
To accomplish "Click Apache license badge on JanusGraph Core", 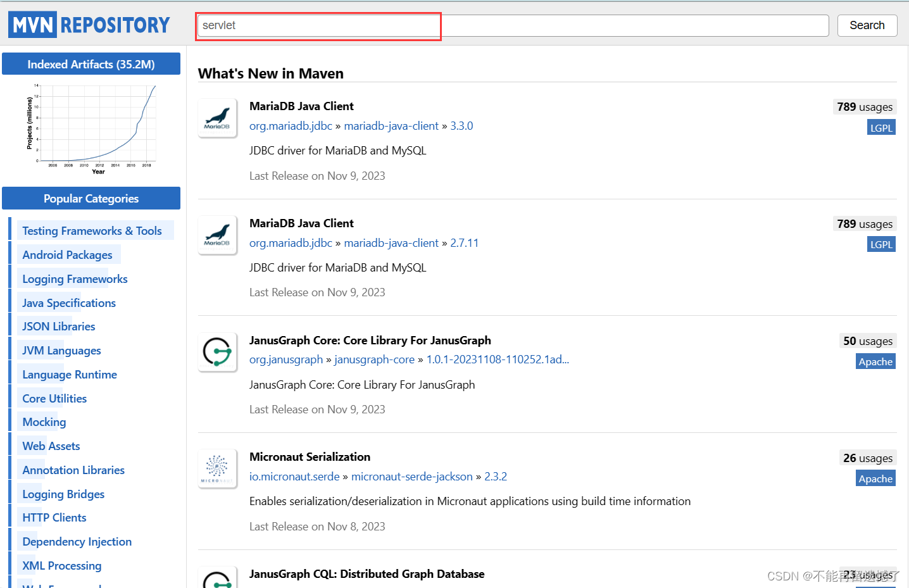I will tap(875, 361).
